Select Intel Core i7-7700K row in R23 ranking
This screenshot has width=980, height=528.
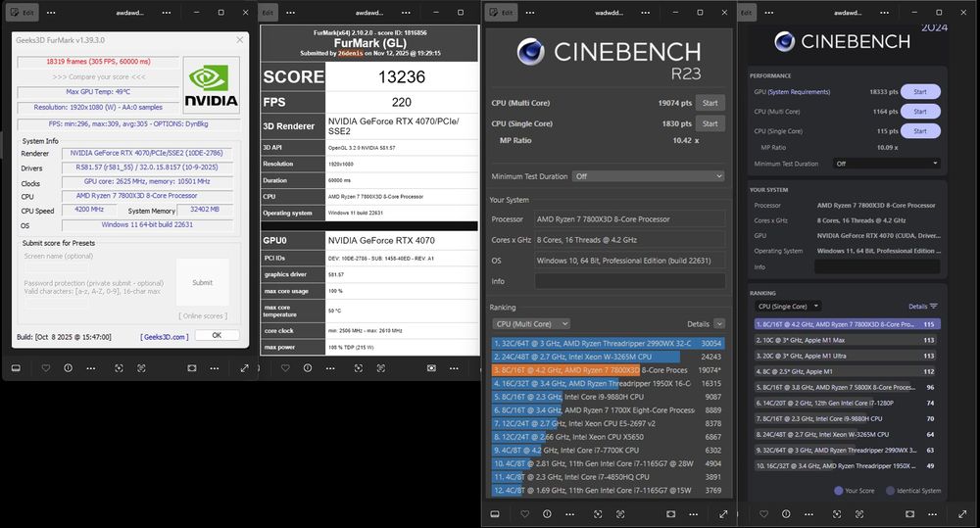point(608,450)
